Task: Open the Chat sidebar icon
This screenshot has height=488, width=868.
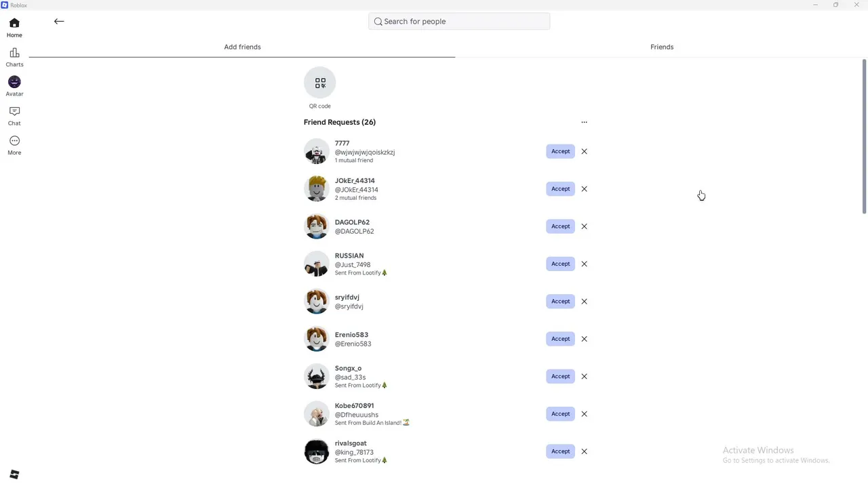Action: point(14,117)
